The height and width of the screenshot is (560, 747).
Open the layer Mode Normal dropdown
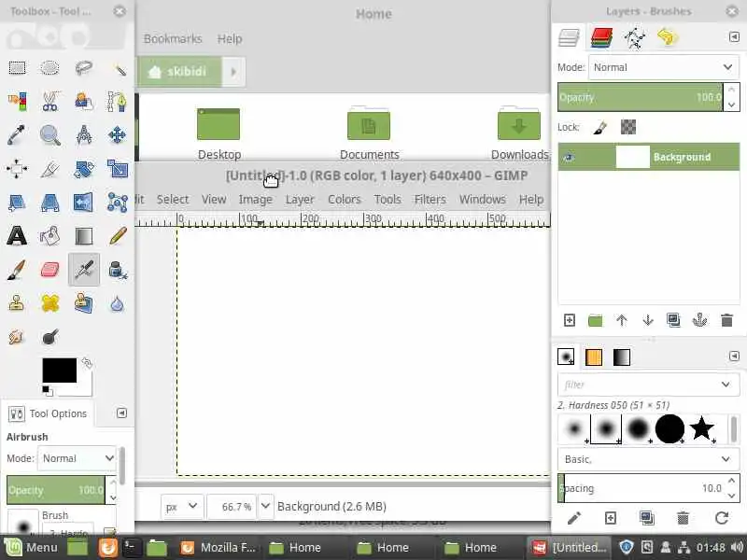(664, 67)
